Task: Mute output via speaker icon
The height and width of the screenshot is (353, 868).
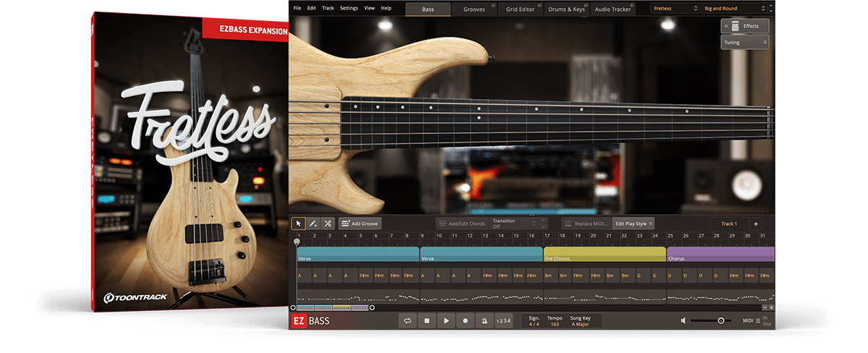Action: pos(683,320)
